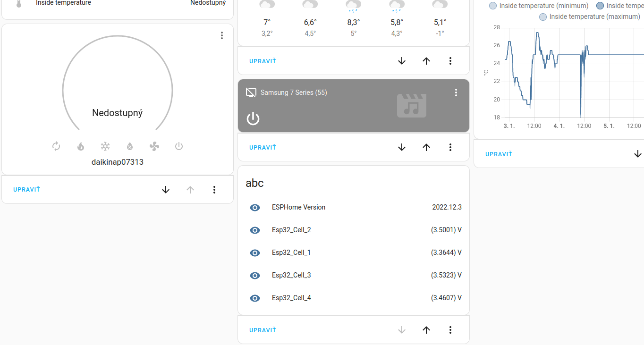The height and width of the screenshot is (345, 644).
Task: Open Esp32_Cell_3 entity details
Action: 354,275
